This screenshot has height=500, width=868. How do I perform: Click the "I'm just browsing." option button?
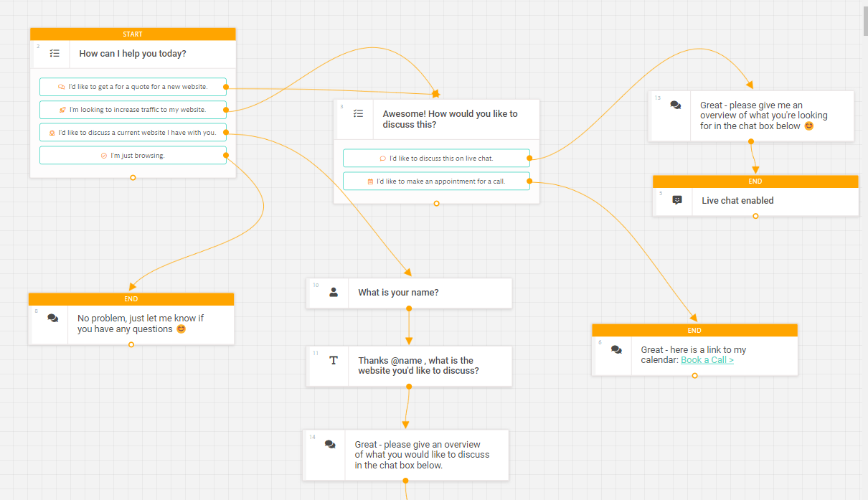[133, 155]
